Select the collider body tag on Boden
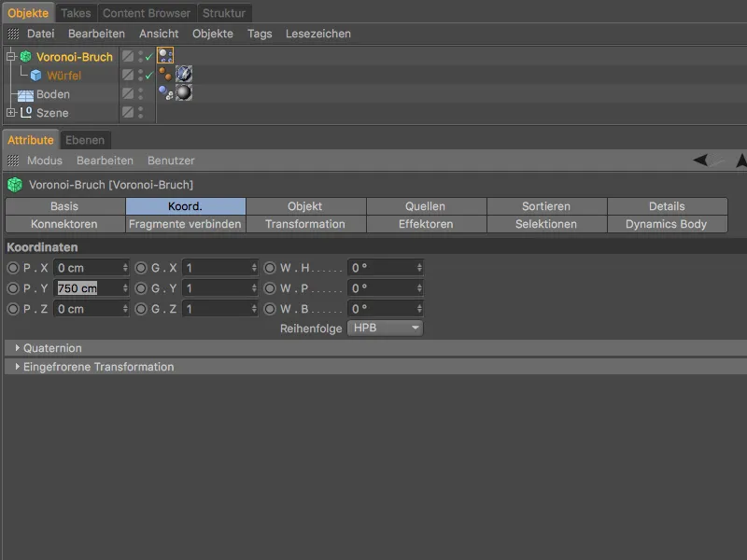The height and width of the screenshot is (560, 747). (x=165, y=92)
